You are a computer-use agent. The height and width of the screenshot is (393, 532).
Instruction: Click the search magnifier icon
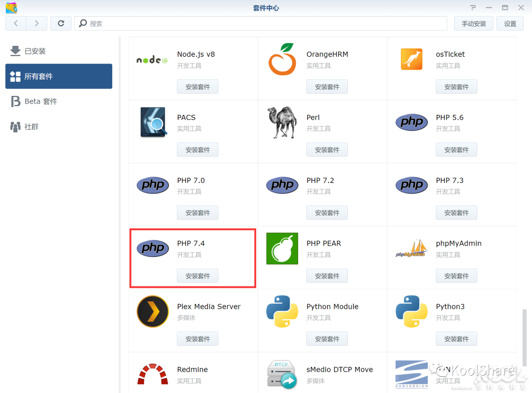point(83,23)
